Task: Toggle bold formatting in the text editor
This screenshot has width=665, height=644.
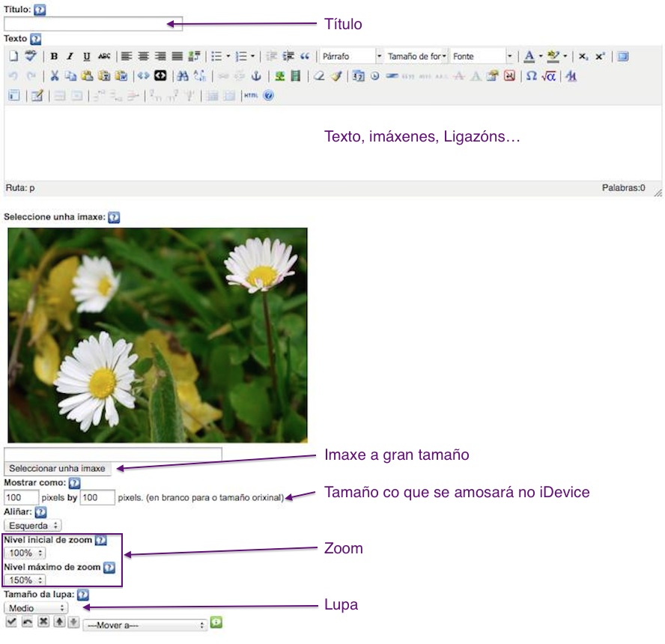Action: 54,56
